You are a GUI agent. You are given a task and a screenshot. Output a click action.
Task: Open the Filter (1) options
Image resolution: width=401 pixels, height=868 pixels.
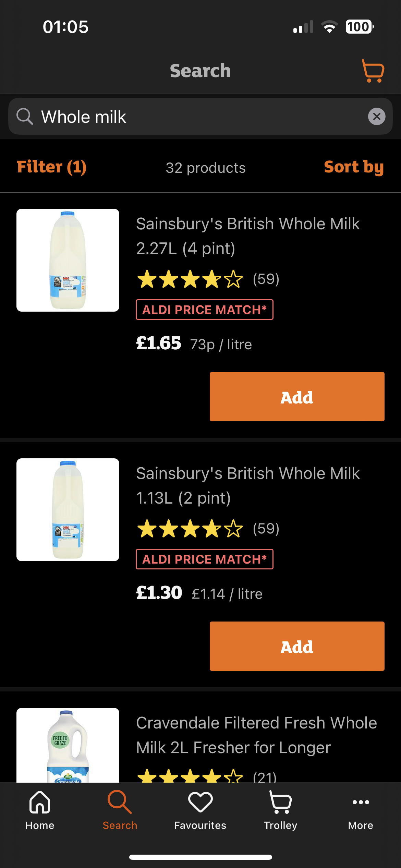(52, 167)
